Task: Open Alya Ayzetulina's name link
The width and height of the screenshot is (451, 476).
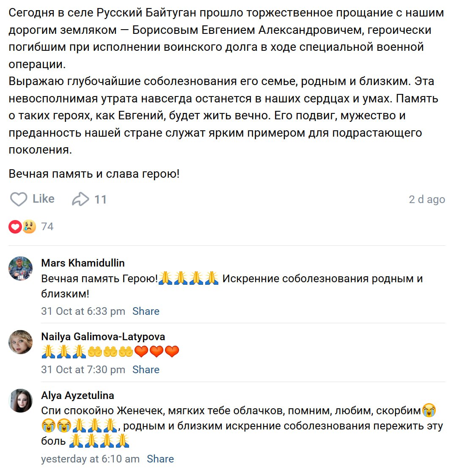Action: click(77, 396)
